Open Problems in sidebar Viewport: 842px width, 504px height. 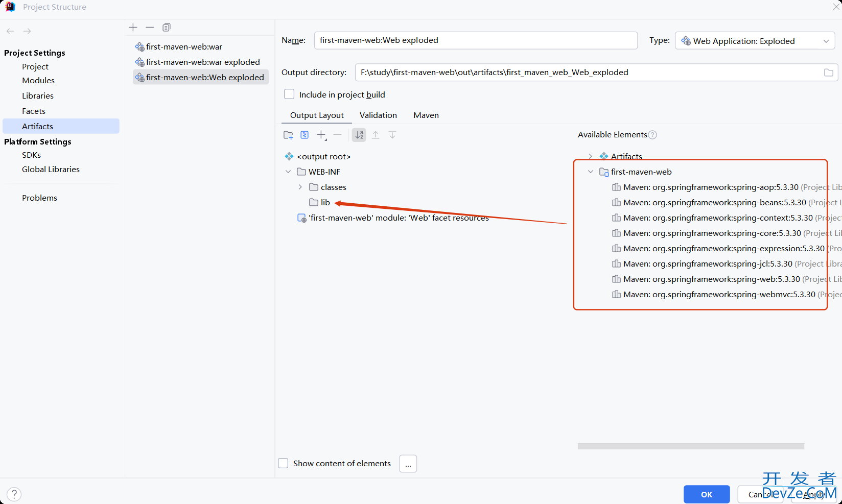tap(39, 198)
